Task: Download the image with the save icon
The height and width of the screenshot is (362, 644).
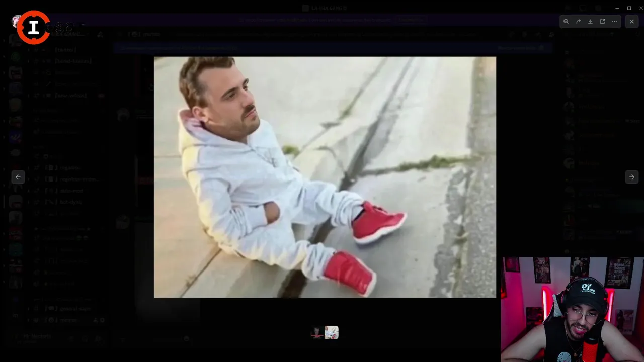Action: point(590,22)
